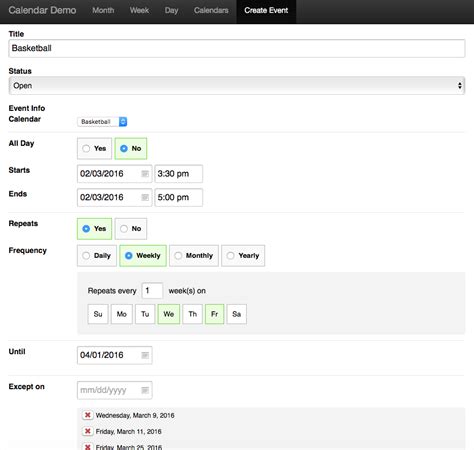
Task: Select Yes for All Day
Action: click(x=94, y=149)
